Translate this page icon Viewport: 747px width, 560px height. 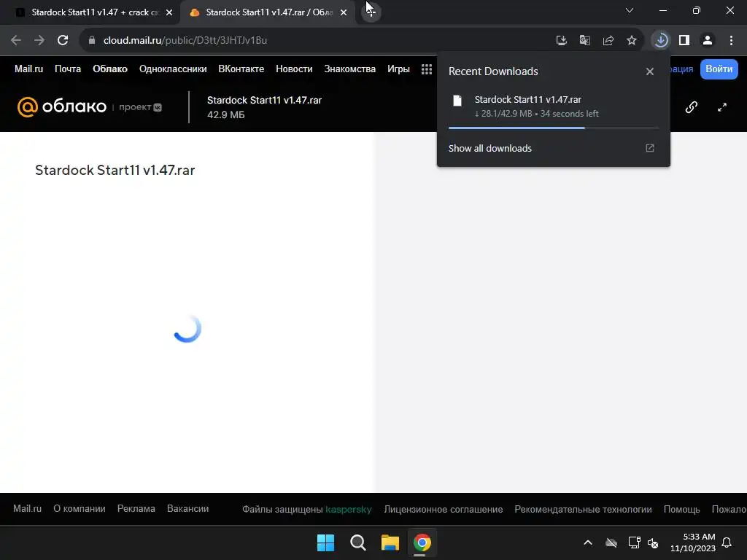tap(584, 41)
